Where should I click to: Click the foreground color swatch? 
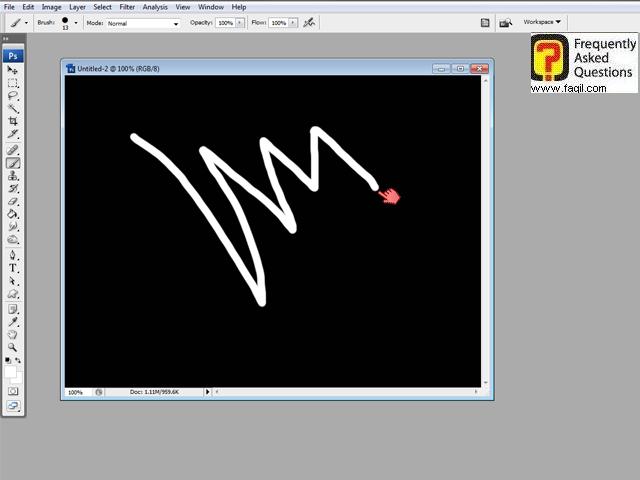pos(11,370)
